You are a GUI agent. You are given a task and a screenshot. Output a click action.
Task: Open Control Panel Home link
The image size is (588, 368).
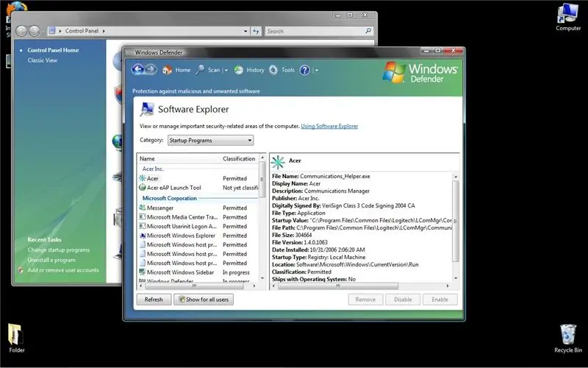click(x=53, y=50)
